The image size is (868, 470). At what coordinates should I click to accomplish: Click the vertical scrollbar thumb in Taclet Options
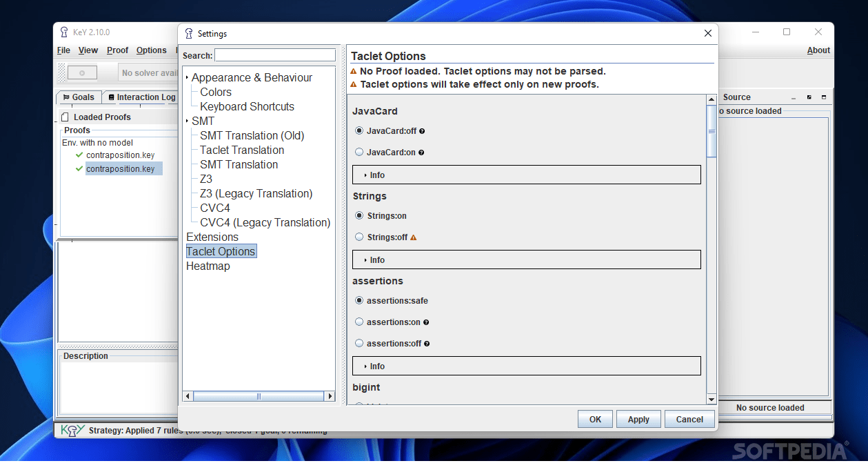click(711, 132)
